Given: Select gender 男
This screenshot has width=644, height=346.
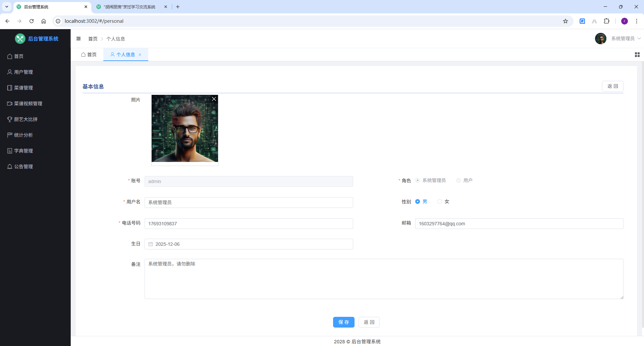Looking at the screenshot, I should pyautogui.click(x=418, y=201).
